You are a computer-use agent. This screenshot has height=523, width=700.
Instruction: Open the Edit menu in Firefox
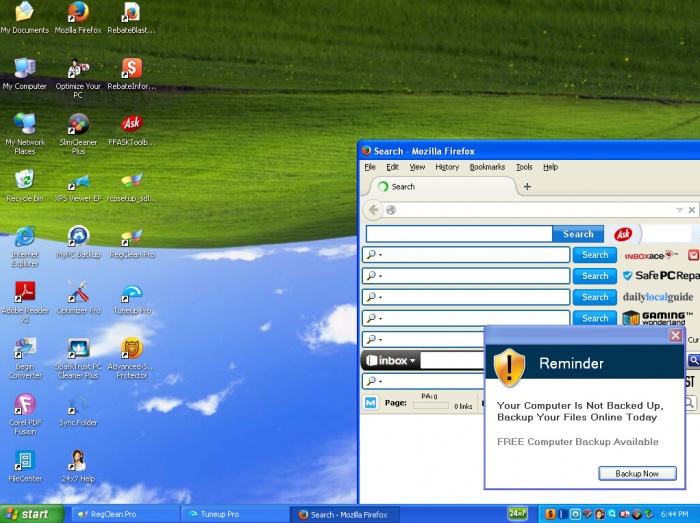tap(392, 167)
